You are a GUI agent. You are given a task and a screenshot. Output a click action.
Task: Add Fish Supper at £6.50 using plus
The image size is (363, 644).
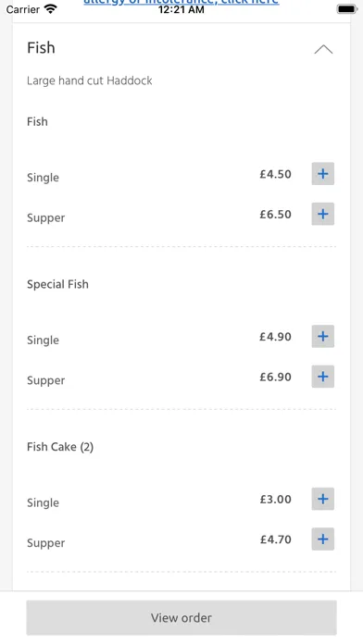tap(322, 214)
